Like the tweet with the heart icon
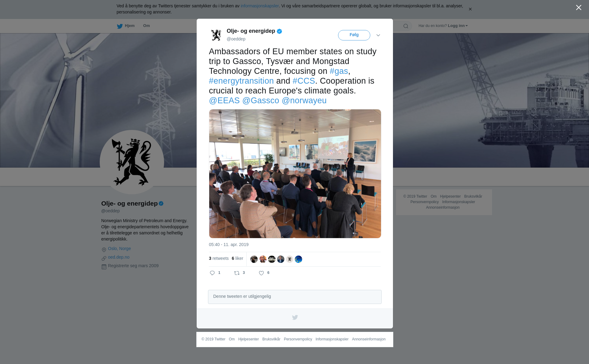The height and width of the screenshot is (364, 589). click(x=261, y=273)
